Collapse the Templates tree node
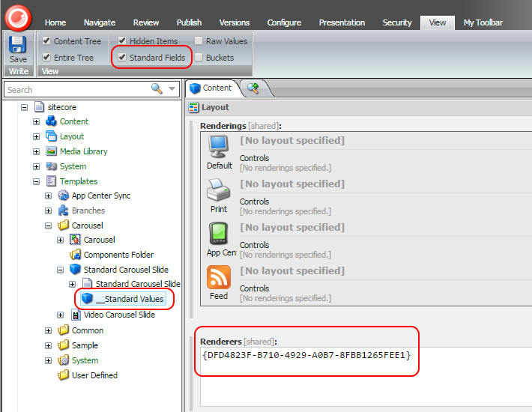Image resolution: width=532 pixels, height=412 pixels. coord(36,181)
